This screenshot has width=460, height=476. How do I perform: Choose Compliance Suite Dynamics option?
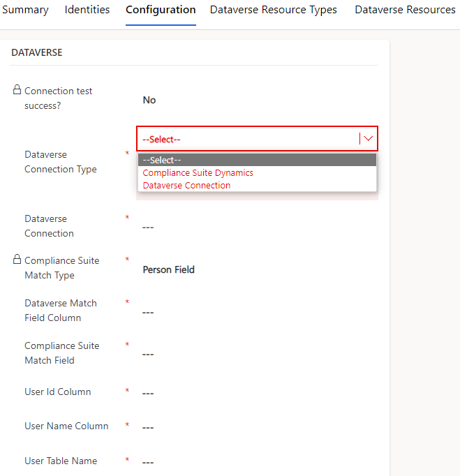tap(198, 172)
